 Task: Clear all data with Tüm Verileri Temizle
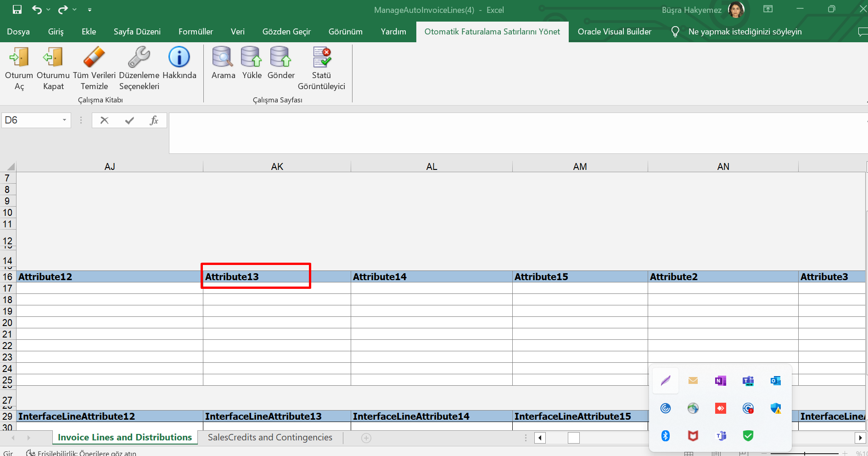(94, 69)
